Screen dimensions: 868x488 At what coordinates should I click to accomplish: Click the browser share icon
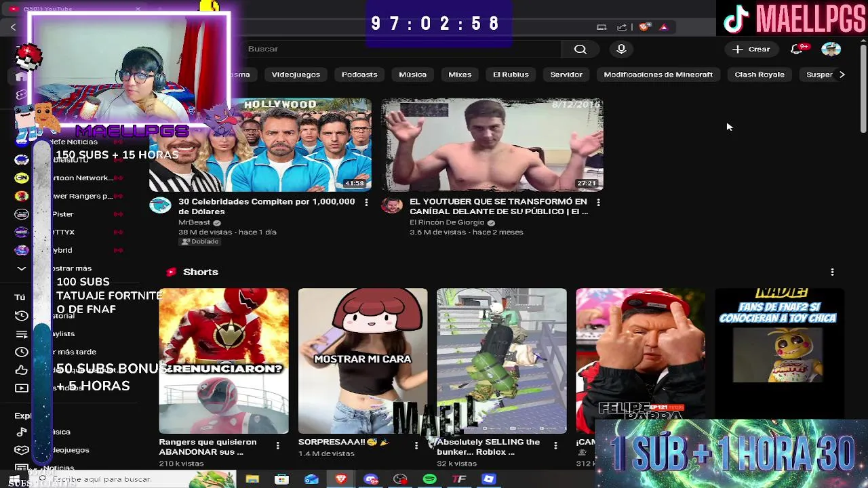622,27
